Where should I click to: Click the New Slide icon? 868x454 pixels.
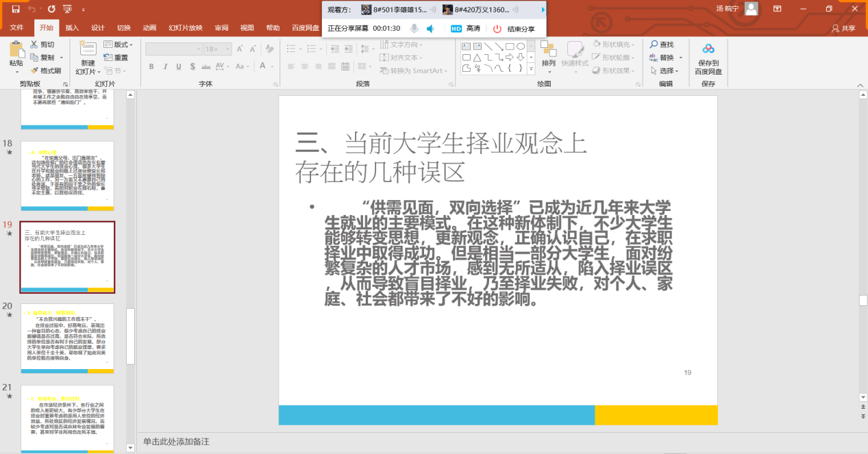tap(88, 49)
